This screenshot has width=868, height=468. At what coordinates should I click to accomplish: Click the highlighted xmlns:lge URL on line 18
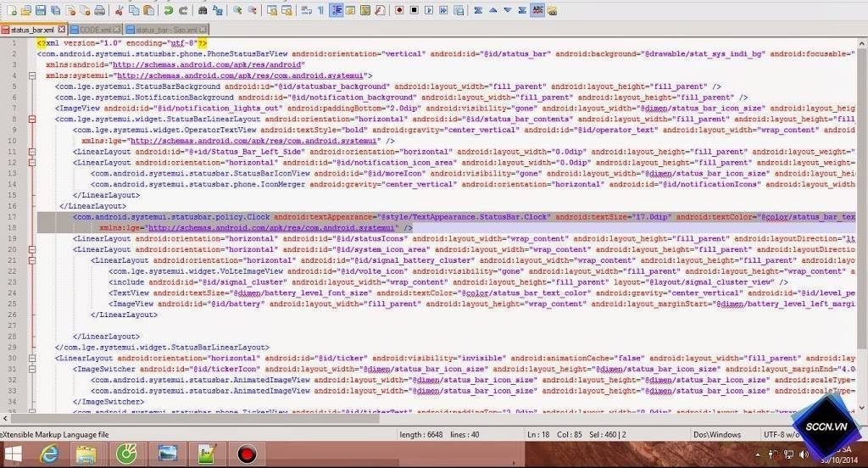click(271, 227)
